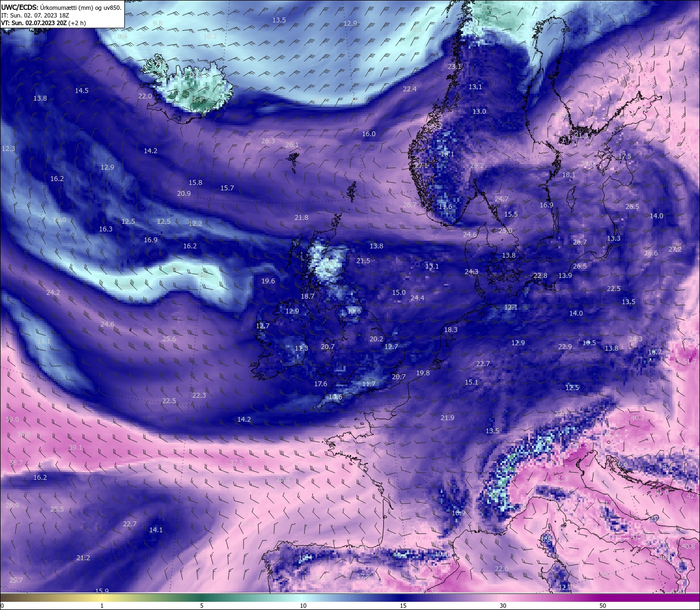Click the 18.3 value label
Screen dimensions: 700x610
click(x=451, y=330)
